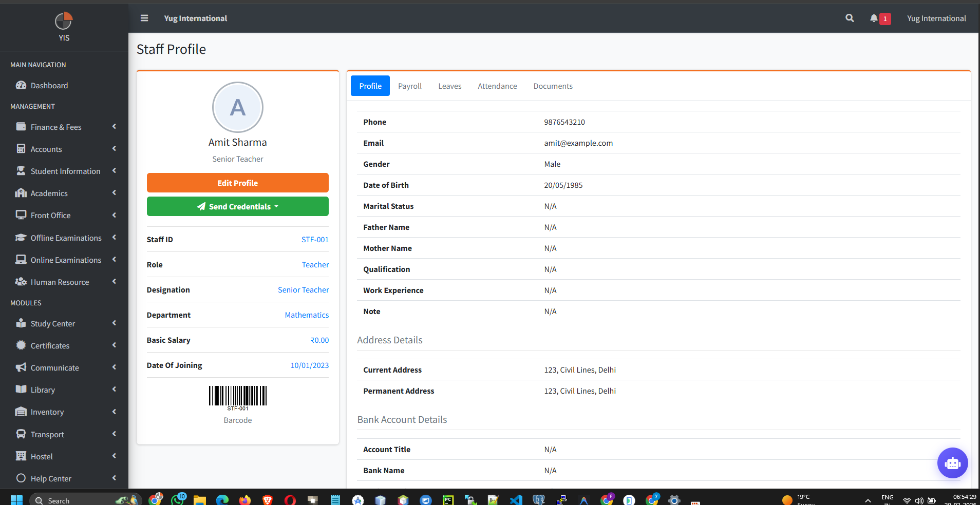Click the Hostel sidebar icon
Viewport: 980px width, 505px height.
21,456
